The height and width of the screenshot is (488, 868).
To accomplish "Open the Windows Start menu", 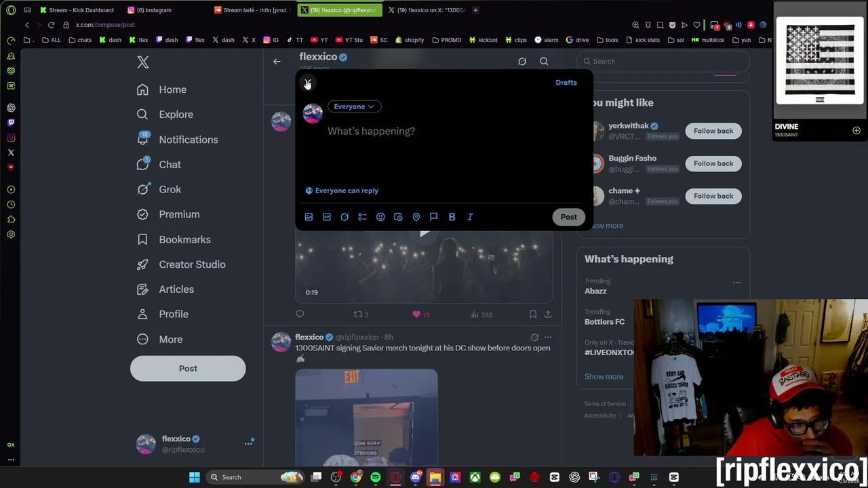I will (195, 477).
